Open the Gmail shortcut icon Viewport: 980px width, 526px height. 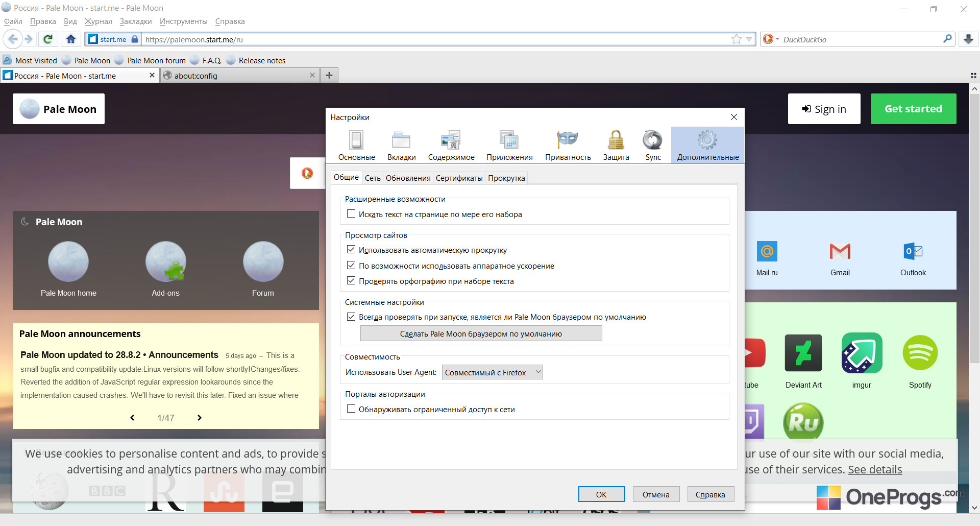pos(840,251)
